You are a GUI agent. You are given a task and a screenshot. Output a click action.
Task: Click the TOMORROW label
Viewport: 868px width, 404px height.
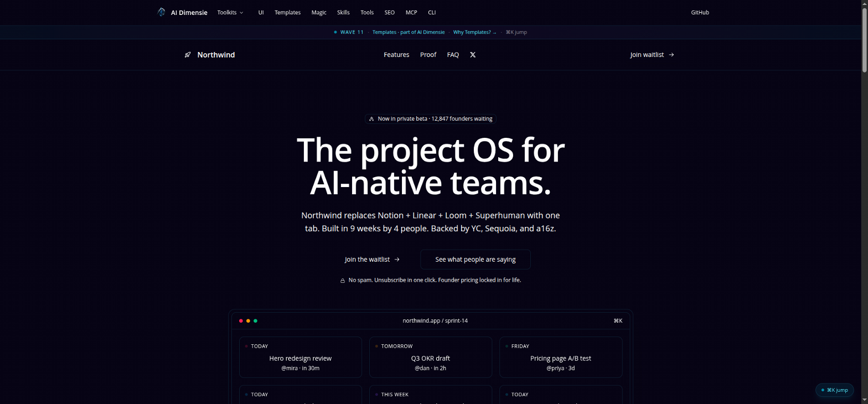click(x=397, y=346)
